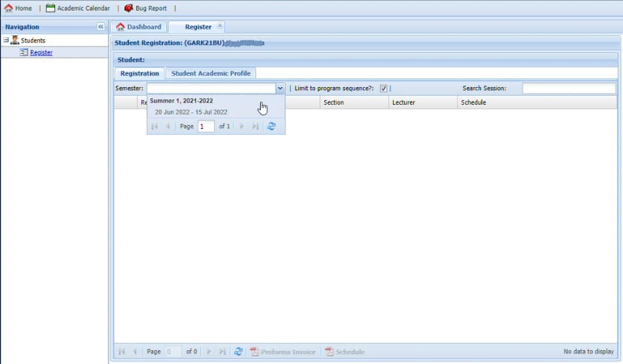This screenshot has height=364, width=623.
Task: Click the Register link in navigation
Action: tap(41, 52)
